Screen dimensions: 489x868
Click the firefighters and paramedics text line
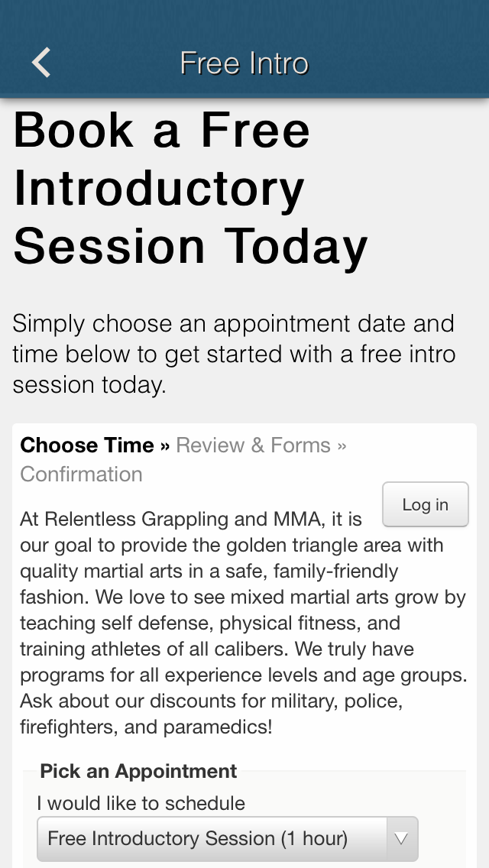(146, 727)
